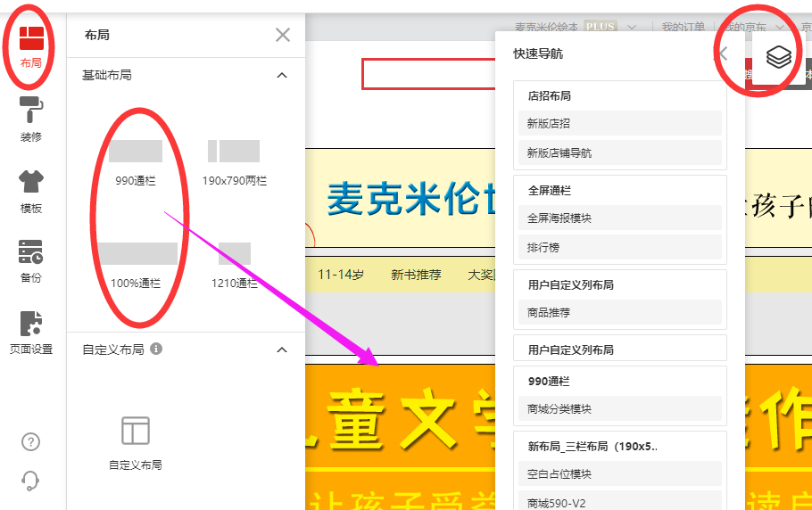Open 页面设置 page settings
The width and height of the screenshot is (812, 510).
pos(31,333)
